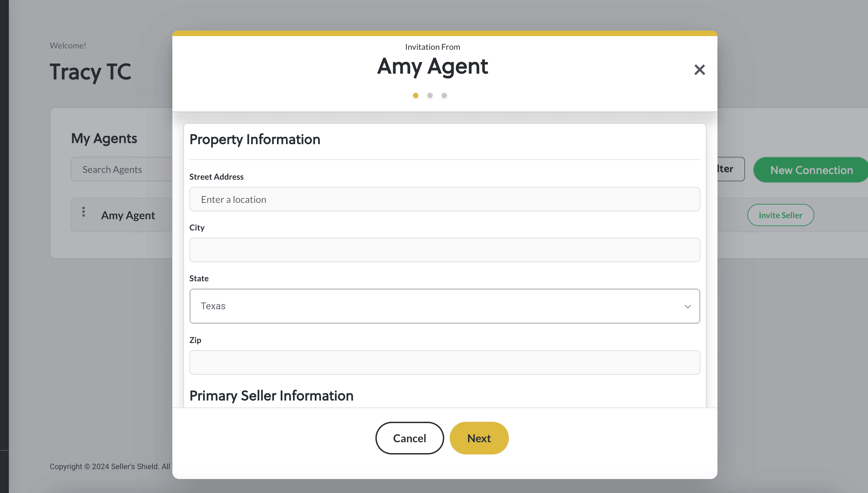Select the second step indicator dot
Viewport: 868px width, 493px height.
(430, 95)
